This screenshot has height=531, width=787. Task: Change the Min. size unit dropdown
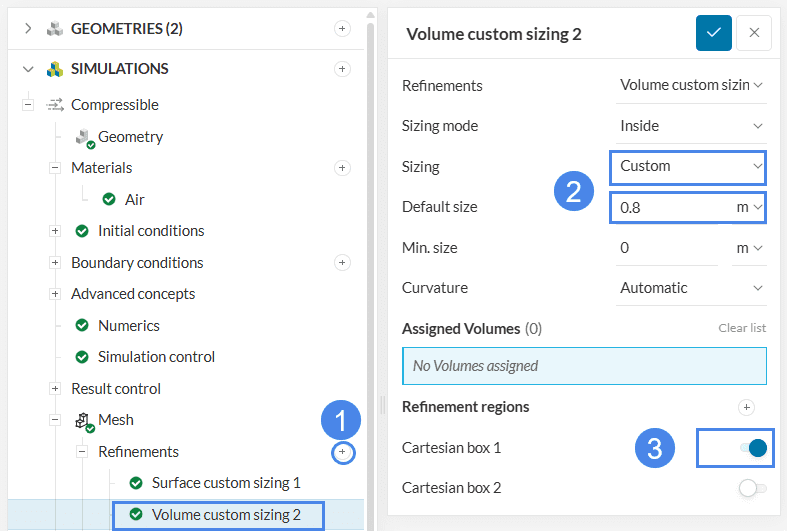[x=750, y=247]
